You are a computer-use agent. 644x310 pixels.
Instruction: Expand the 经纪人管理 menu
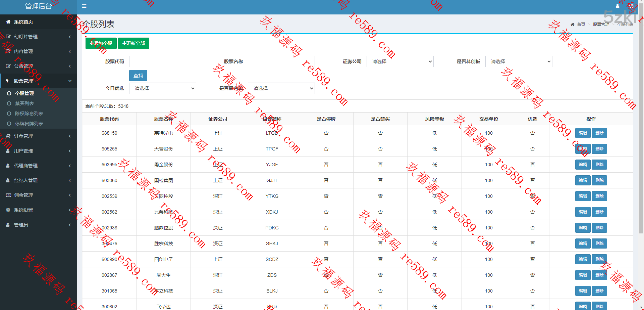tap(38, 180)
